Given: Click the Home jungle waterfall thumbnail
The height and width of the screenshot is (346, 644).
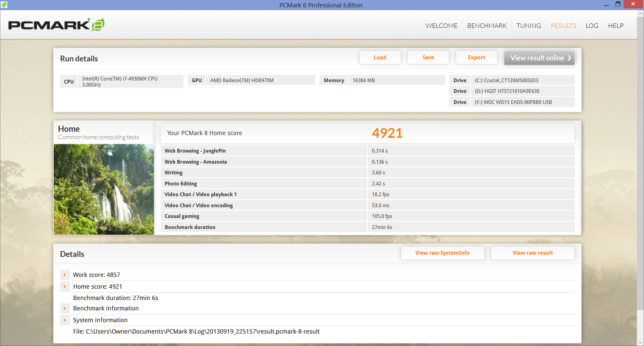Looking at the screenshot, I should (104, 189).
